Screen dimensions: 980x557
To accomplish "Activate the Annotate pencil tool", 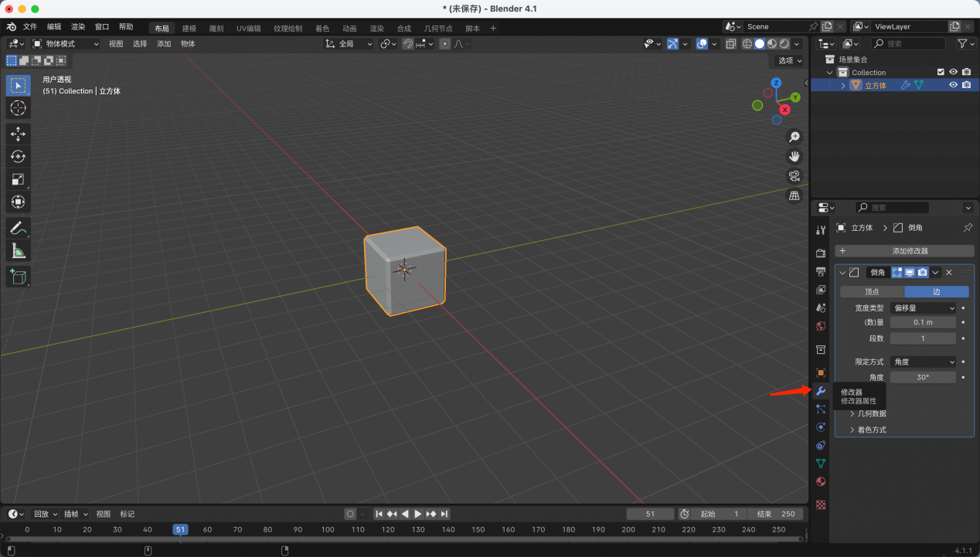I will [19, 228].
